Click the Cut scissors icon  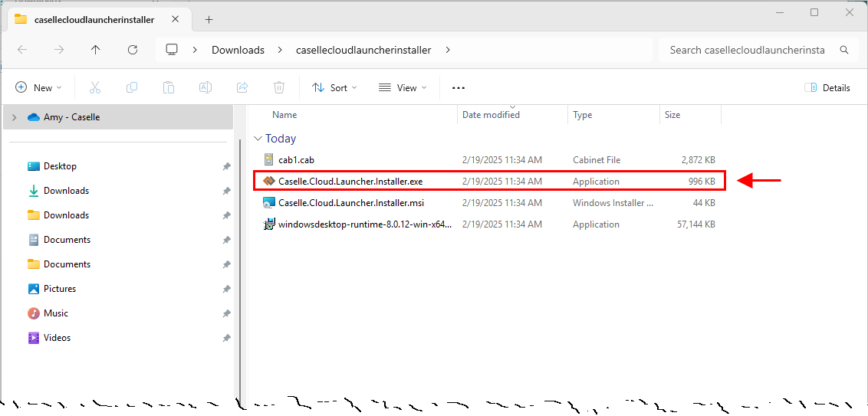[94, 87]
